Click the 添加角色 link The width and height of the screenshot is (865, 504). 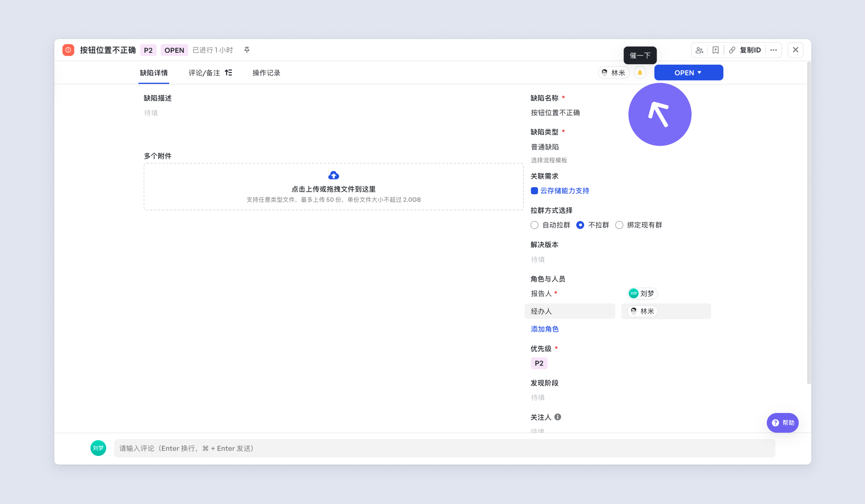click(x=545, y=329)
